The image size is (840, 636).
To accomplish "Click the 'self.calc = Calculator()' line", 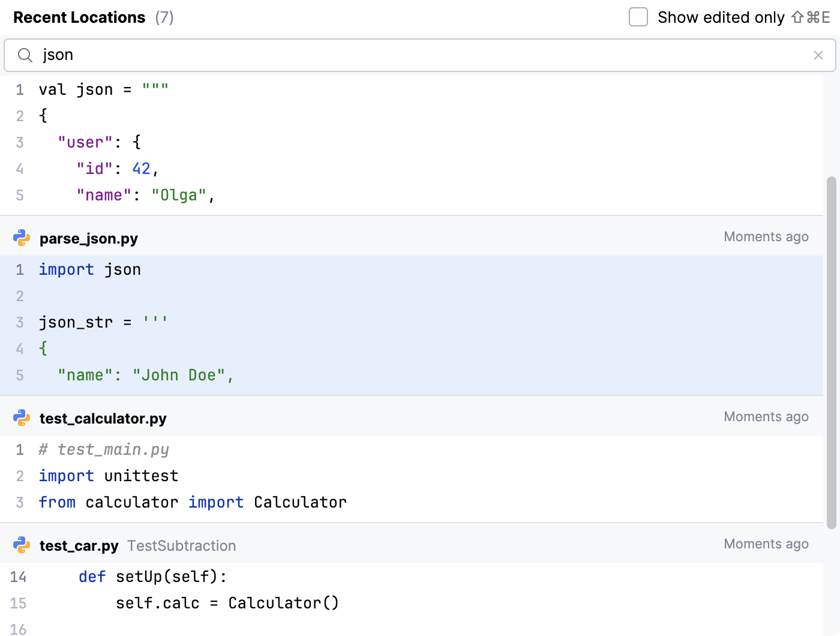I will (227, 603).
